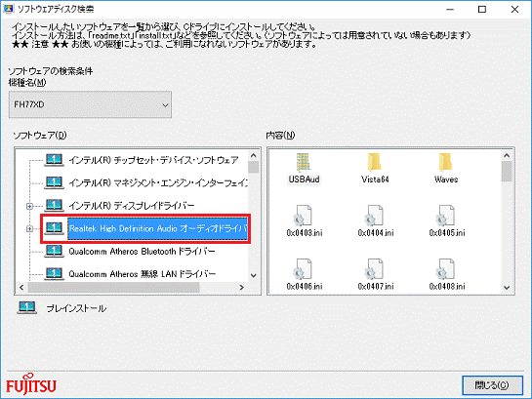Select the USBAud file icon
This screenshot has height=399, width=532.
(304, 162)
